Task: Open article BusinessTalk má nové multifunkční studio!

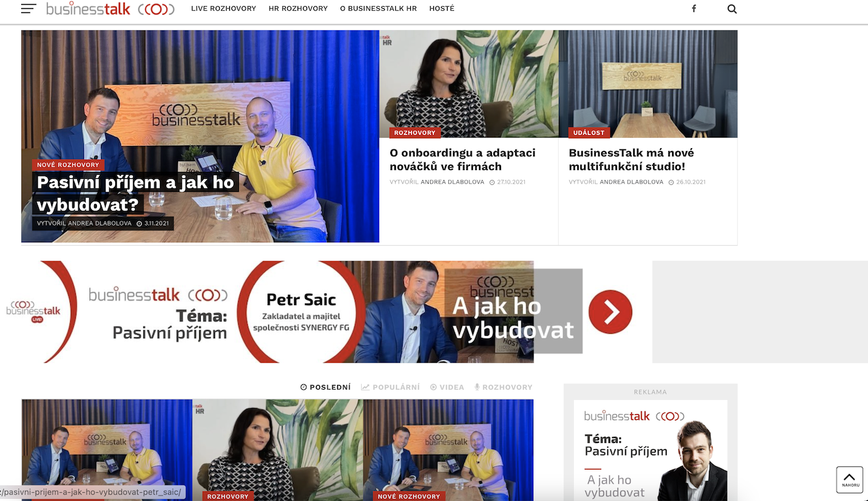Action: coord(631,159)
